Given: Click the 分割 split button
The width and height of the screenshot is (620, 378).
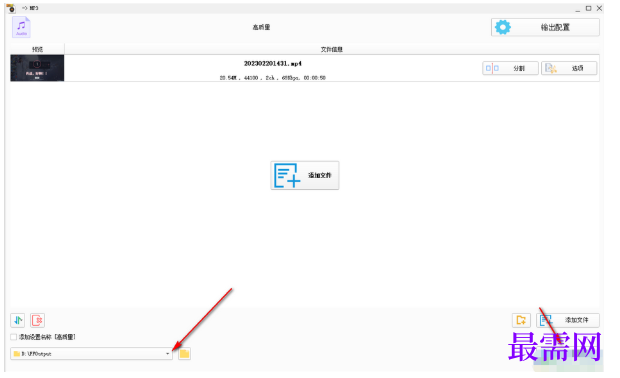Looking at the screenshot, I should (x=510, y=68).
